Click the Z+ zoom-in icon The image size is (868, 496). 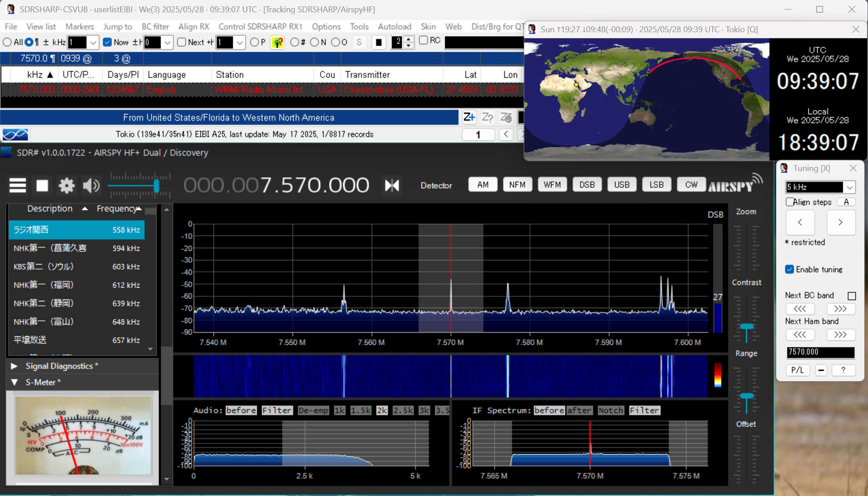[469, 118]
